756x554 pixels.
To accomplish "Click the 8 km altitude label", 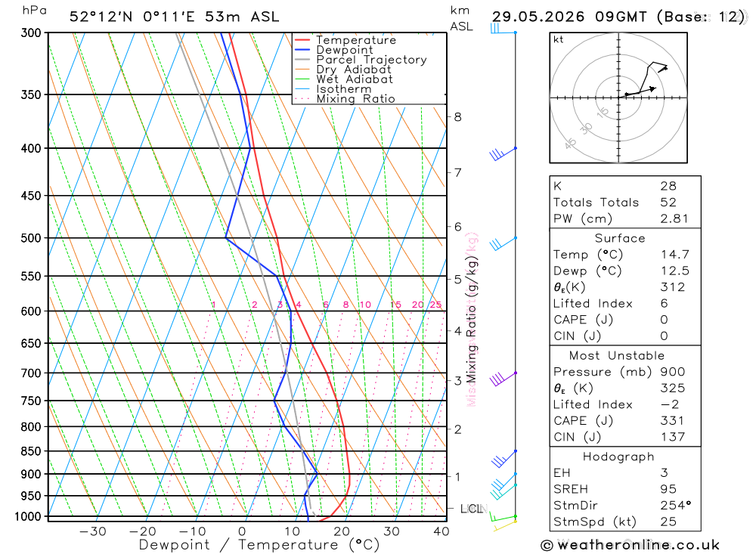I will tap(457, 117).
